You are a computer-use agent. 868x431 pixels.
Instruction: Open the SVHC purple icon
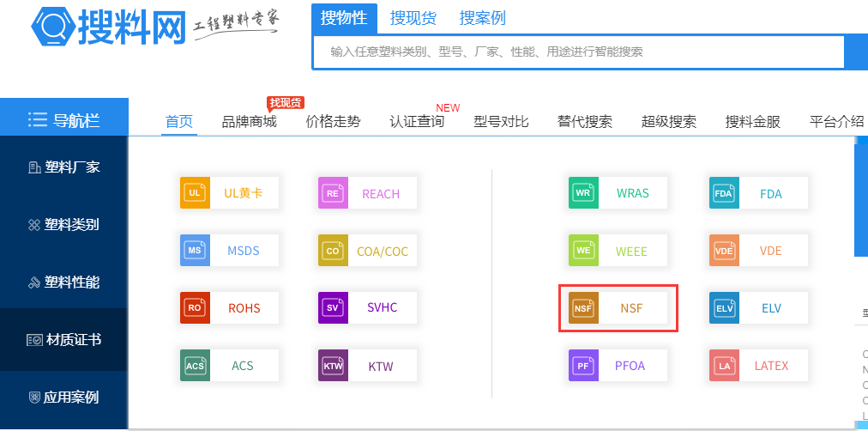point(333,307)
